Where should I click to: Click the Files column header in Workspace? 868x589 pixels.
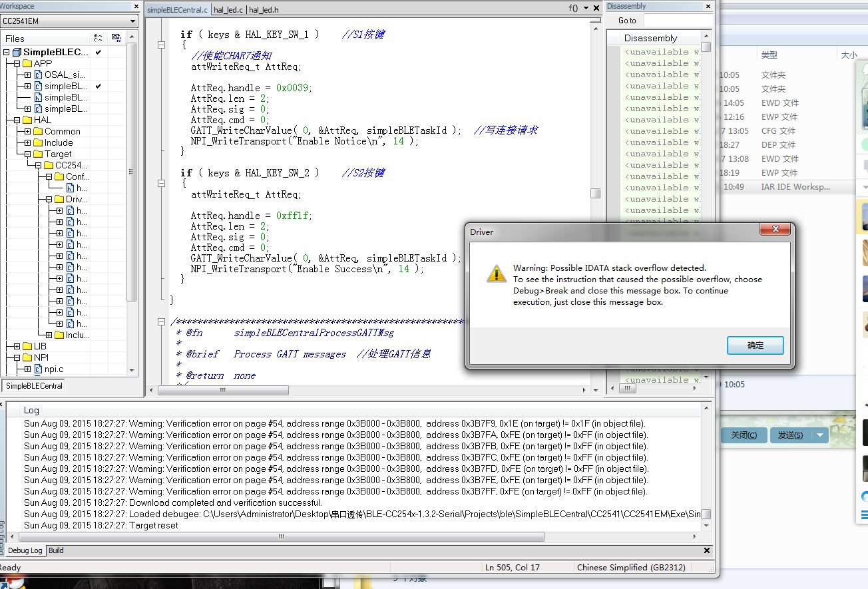coord(45,38)
